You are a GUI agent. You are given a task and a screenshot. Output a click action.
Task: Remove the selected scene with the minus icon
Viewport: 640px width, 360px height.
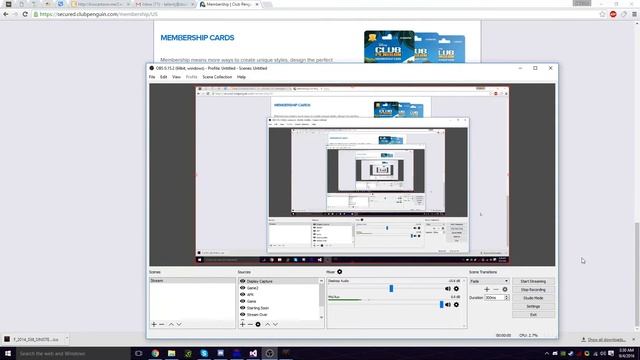coord(162,324)
